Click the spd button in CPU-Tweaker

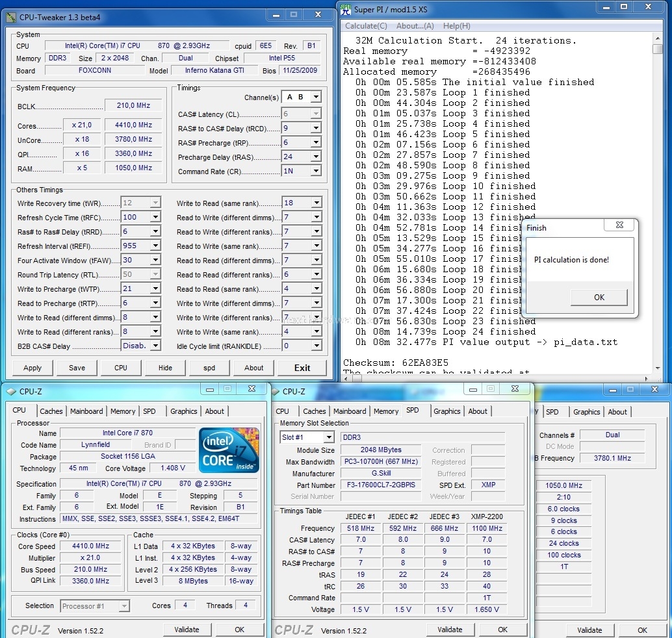click(209, 368)
